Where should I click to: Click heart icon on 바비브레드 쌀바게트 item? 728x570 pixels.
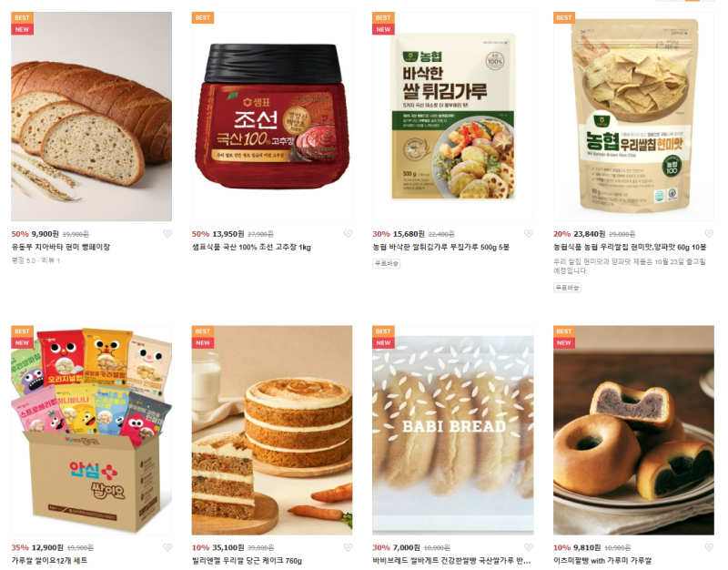pos(529,547)
